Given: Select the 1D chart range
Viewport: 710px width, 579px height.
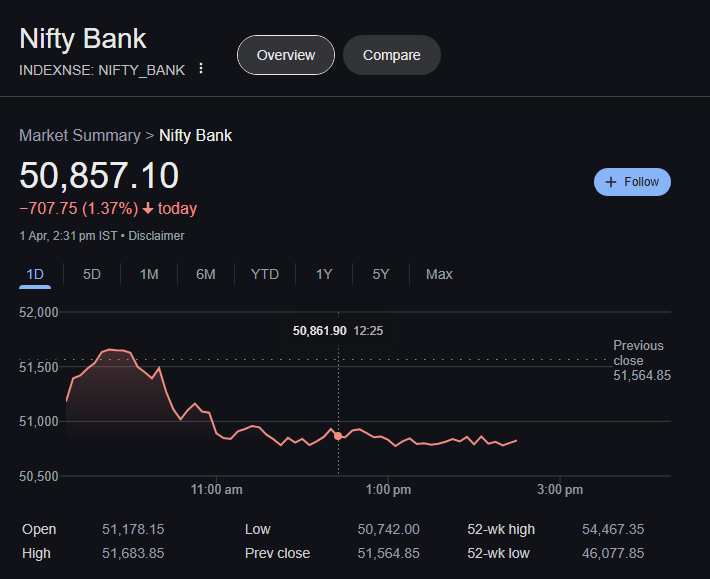Looking at the screenshot, I should (35, 274).
